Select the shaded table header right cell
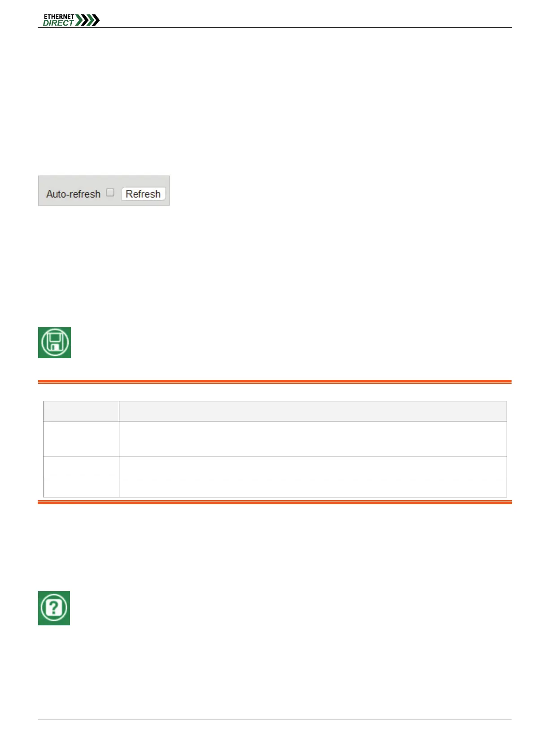The image size is (534, 756). click(x=313, y=411)
